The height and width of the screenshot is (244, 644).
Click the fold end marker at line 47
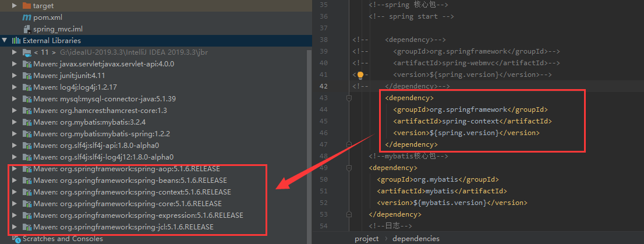pos(349,144)
